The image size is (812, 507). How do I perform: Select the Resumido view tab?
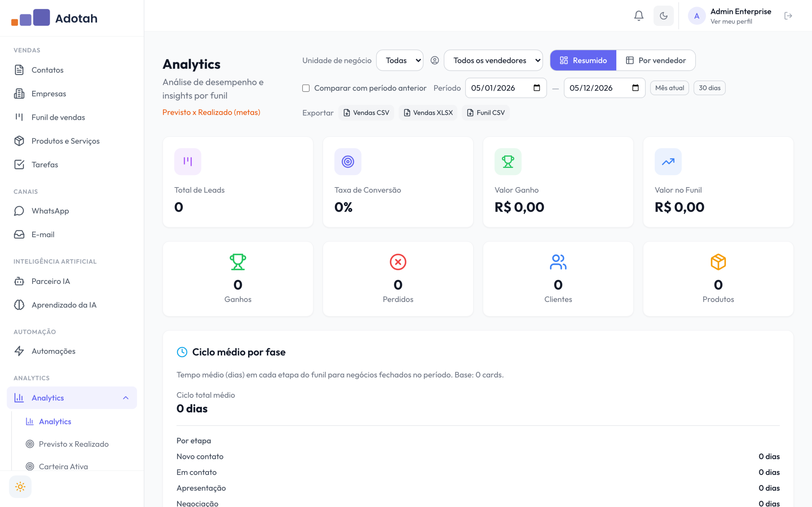(583, 60)
